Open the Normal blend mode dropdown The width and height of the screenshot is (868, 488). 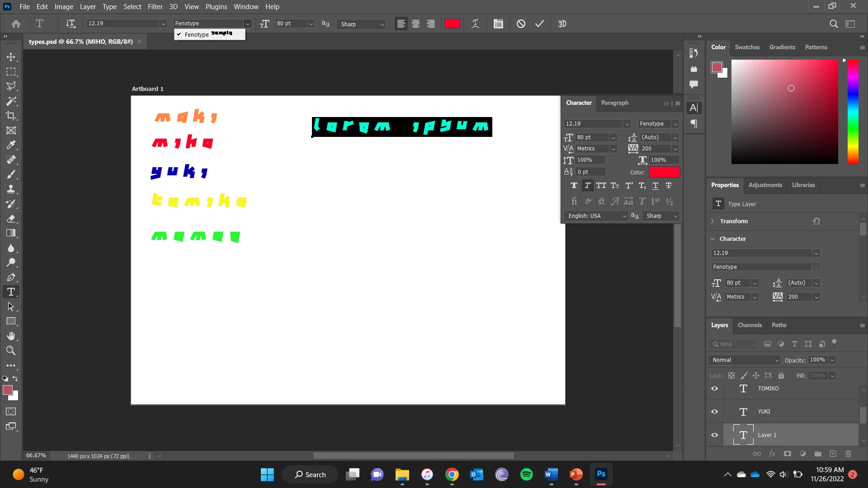[x=744, y=360]
